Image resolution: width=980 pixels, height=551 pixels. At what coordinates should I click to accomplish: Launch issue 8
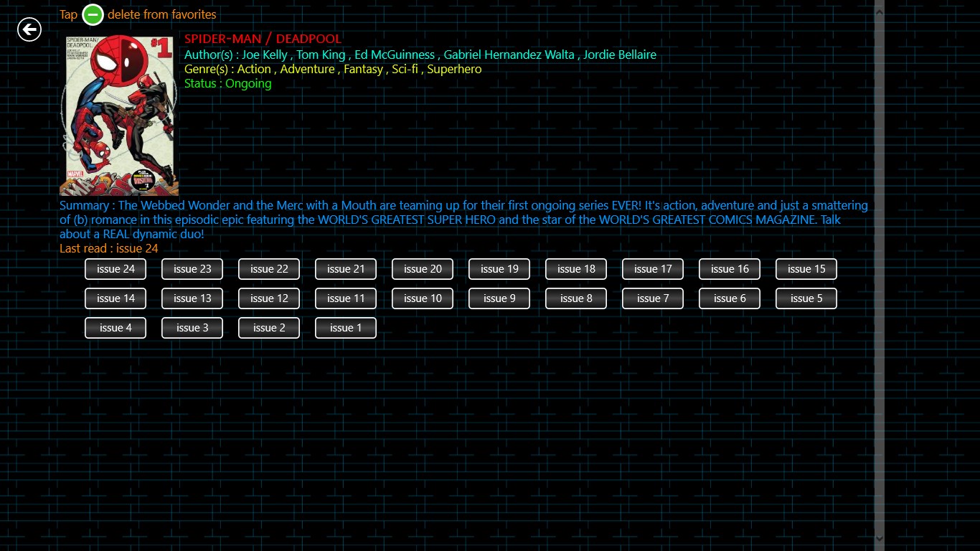576,298
